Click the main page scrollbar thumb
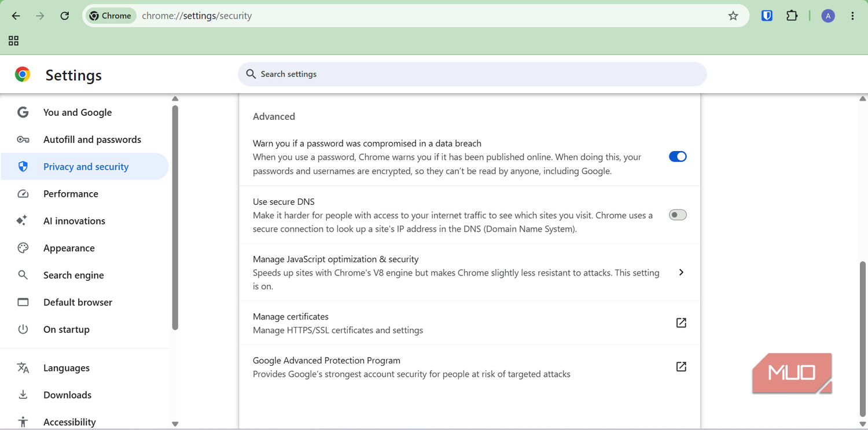868x430 pixels. pyautogui.click(x=863, y=339)
